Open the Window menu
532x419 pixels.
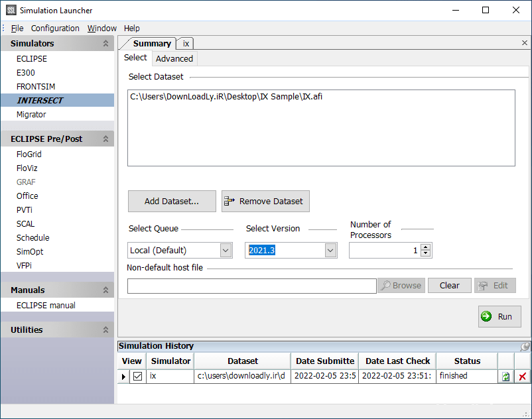pyautogui.click(x=101, y=28)
